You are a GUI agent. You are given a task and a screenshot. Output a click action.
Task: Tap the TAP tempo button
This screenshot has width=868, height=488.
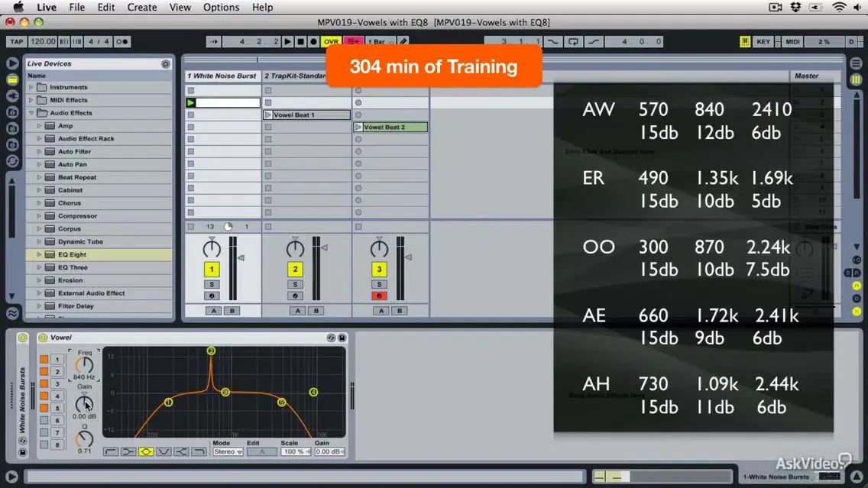pos(17,41)
